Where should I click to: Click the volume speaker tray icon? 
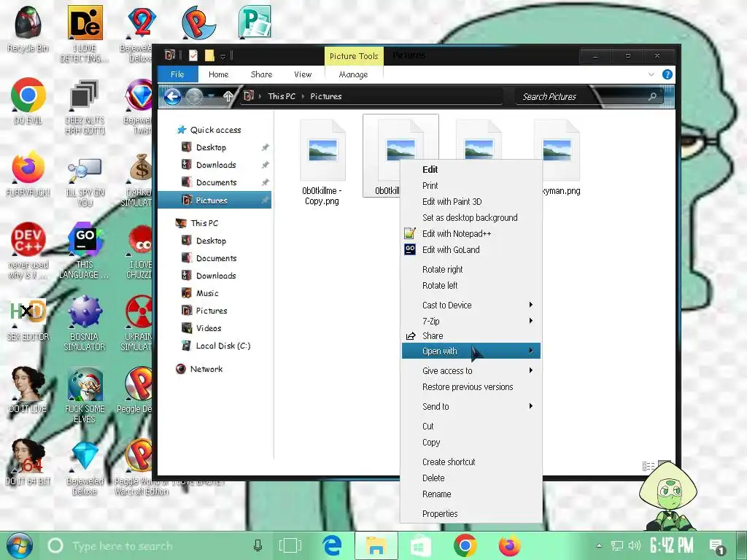634,545
